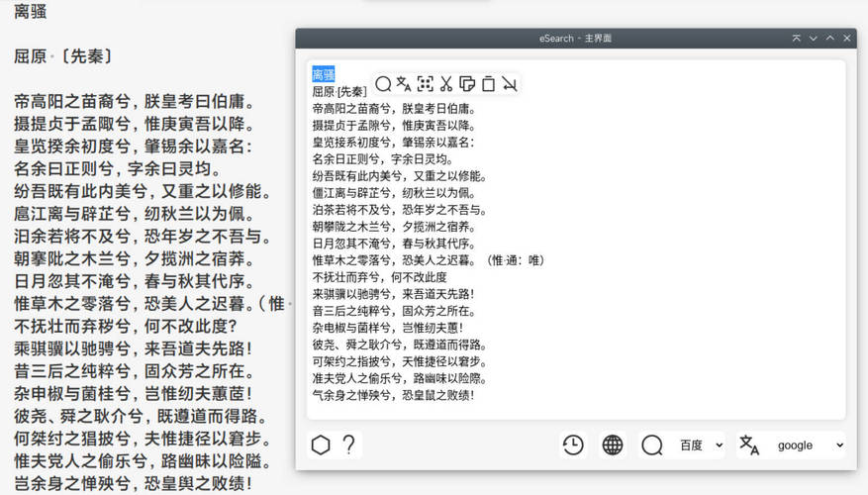Image resolution: width=868 pixels, height=495 pixels.
Task: Open help with the question mark icon
Action: click(348, 445)
